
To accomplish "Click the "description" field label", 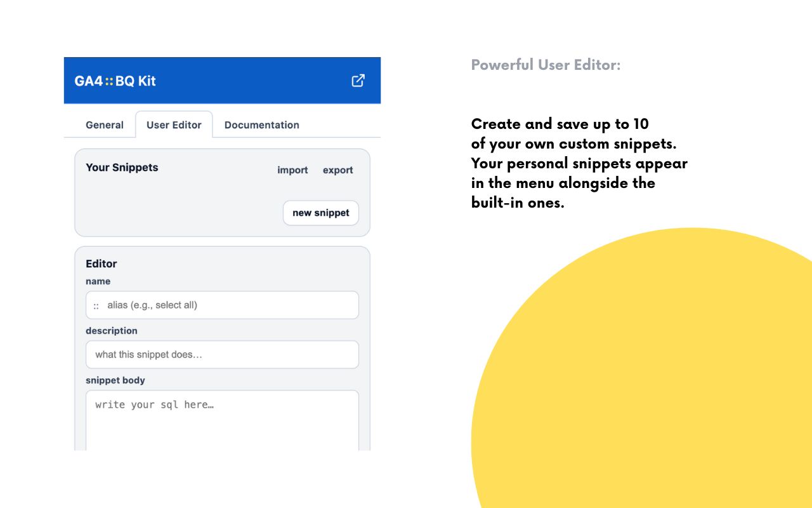I will coord(112,331).
